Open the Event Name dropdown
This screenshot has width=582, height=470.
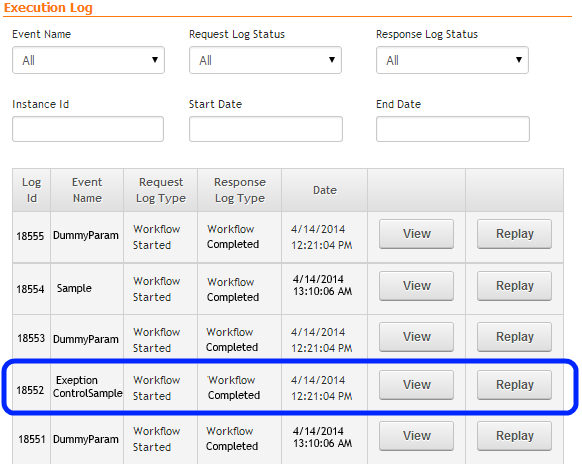point(88,60)
